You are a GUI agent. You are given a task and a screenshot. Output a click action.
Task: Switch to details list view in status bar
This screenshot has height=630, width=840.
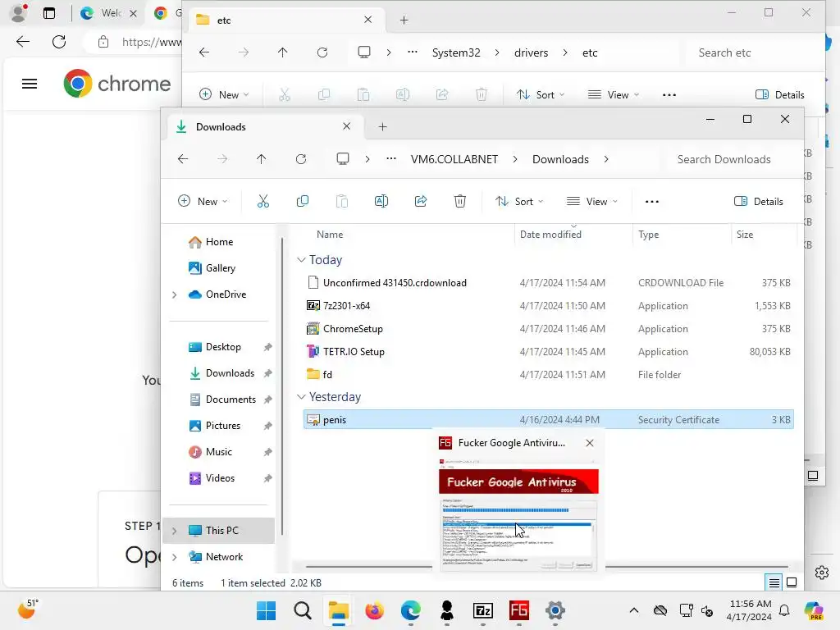coord(774,582)
